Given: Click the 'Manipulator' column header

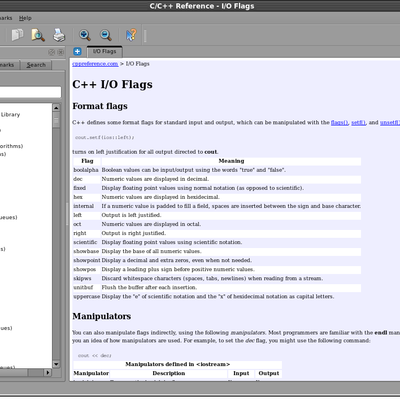Looking at the screenshot, I should (x=91, y=373).
